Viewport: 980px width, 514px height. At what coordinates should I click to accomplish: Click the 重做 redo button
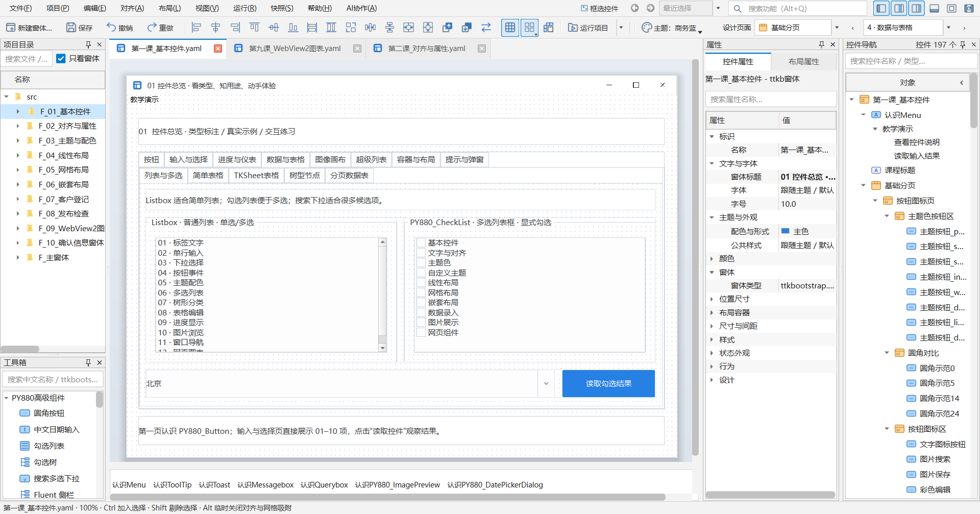(x=160, y=28)
